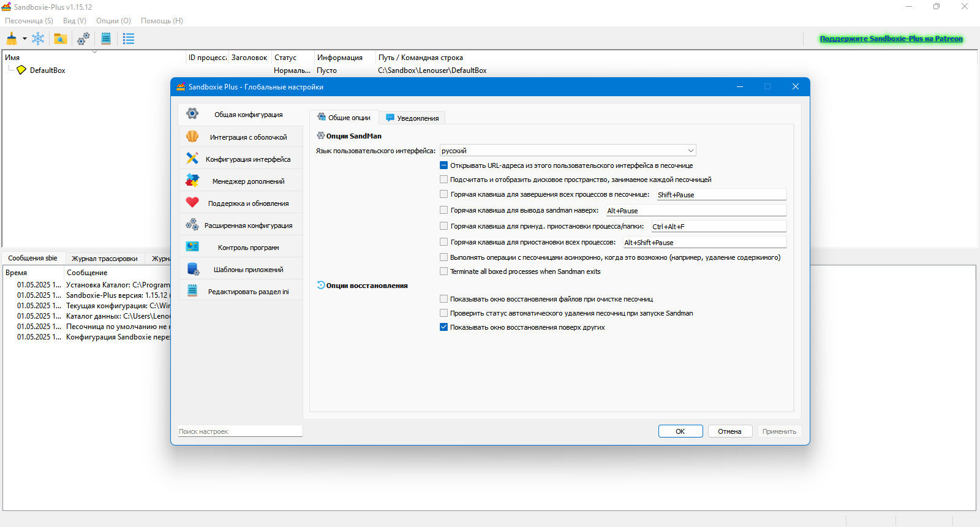This screenshot has width=980, height=527.
Task: Enable hotkey for вывода sandman наверх checkbox
Action: click(443, 210)
